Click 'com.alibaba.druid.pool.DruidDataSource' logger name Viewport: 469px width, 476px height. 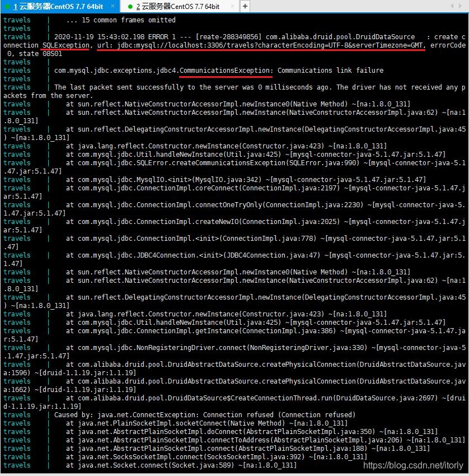click(340, 37)
